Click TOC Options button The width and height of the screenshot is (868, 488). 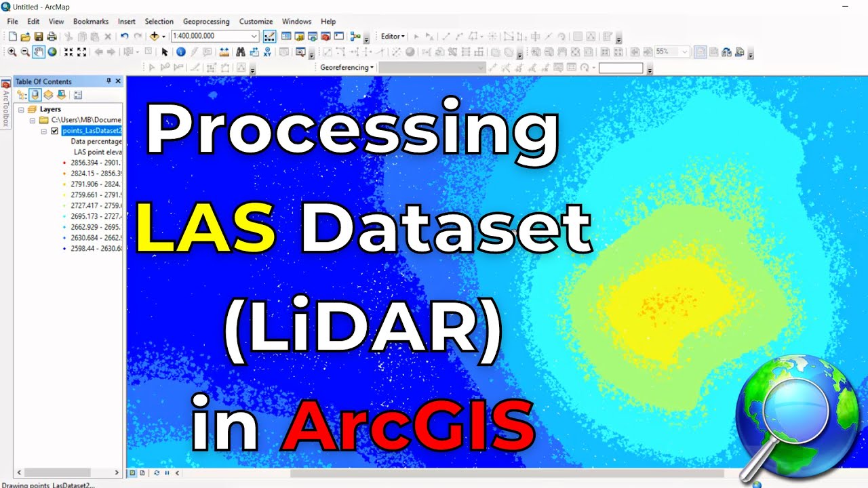(x=77, y=96)
